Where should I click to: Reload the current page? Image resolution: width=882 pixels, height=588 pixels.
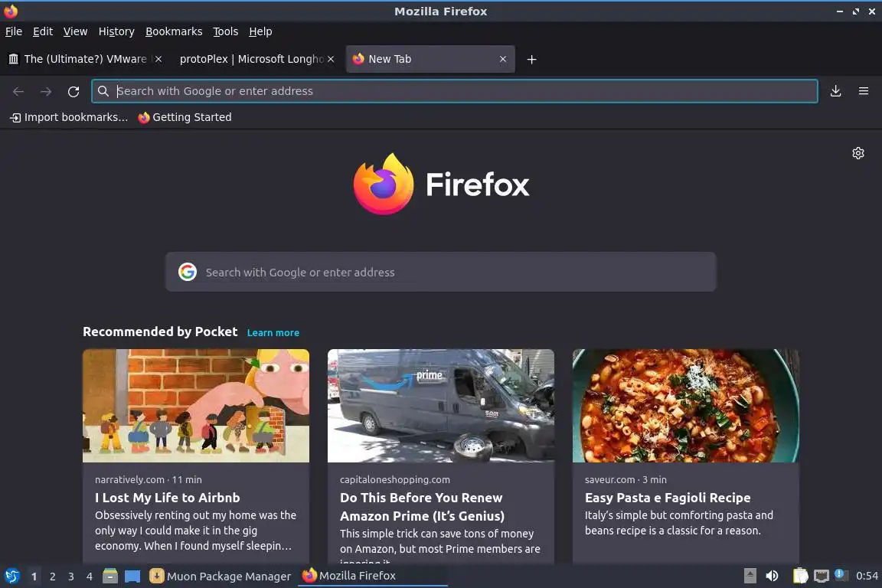(x=73, y=91)
